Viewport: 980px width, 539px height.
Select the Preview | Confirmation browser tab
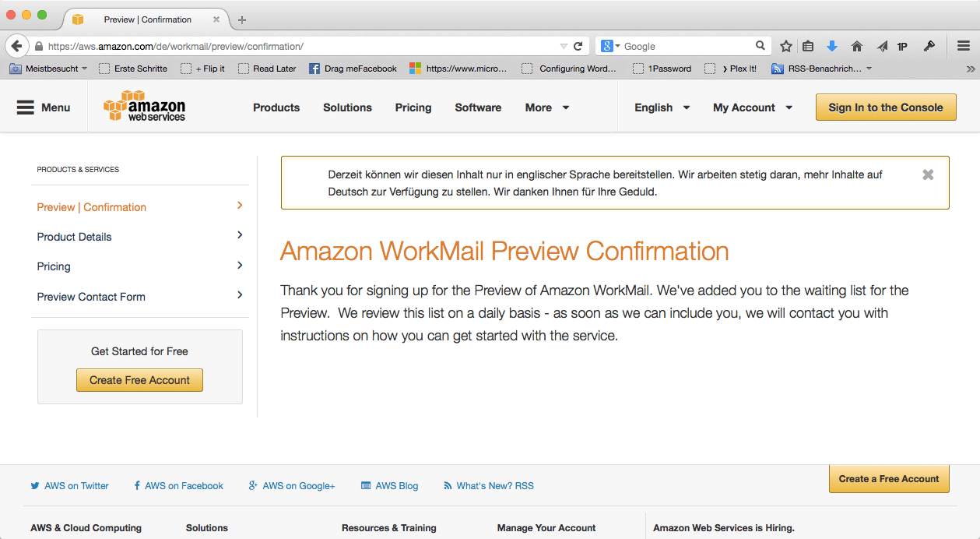point(146,19)
